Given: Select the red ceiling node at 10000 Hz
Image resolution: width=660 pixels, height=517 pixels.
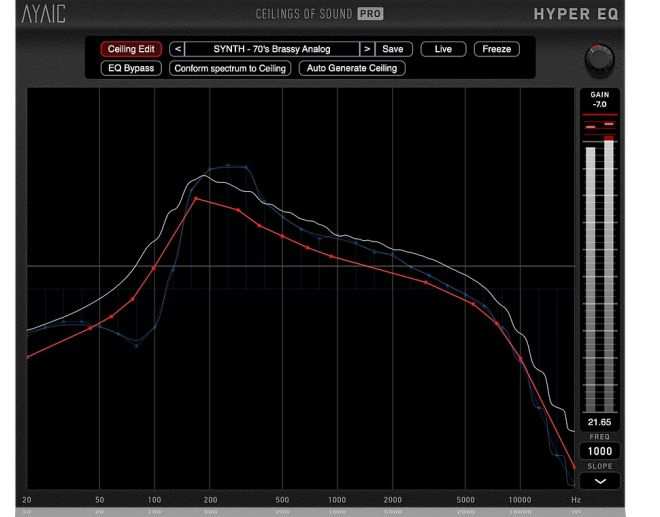Looking at the screenshot, I should point(521,359).
